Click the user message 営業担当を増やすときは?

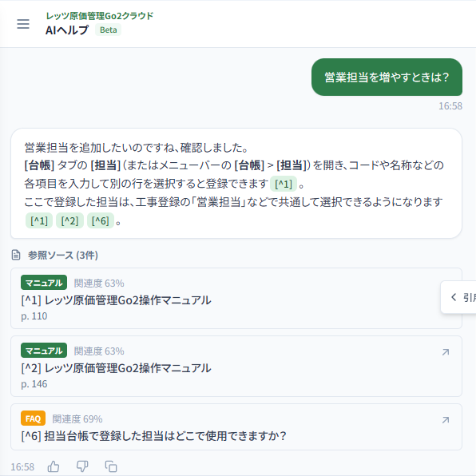(387, 77)
